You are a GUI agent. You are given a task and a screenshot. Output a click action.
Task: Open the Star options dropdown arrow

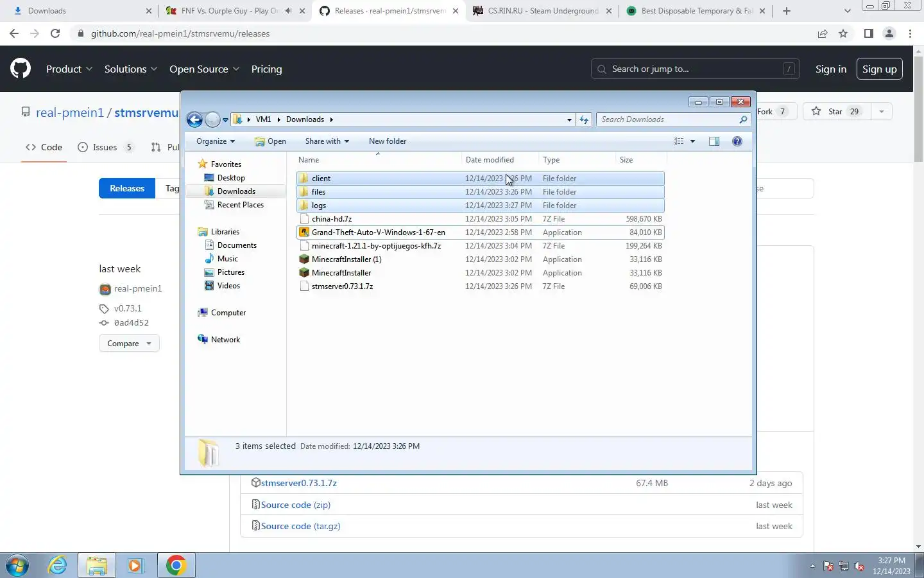[x=882, y=111]
